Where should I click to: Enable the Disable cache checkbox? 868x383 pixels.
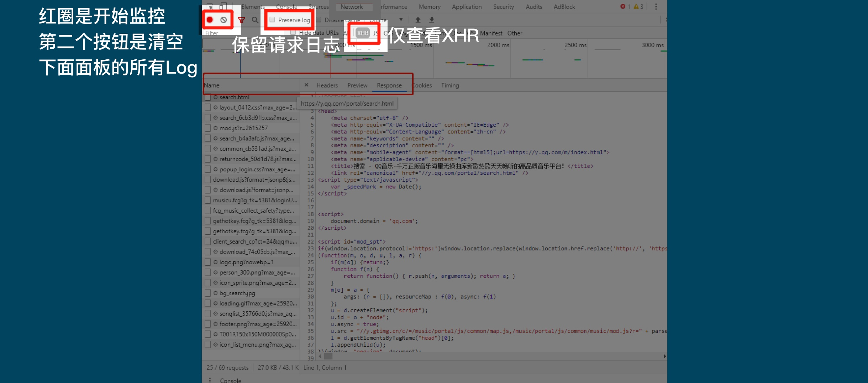click(x=319, y=20)
